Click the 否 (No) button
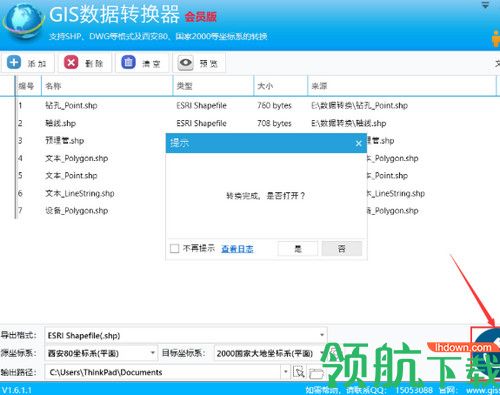500x395 pixels. click(x=342, y=248)
